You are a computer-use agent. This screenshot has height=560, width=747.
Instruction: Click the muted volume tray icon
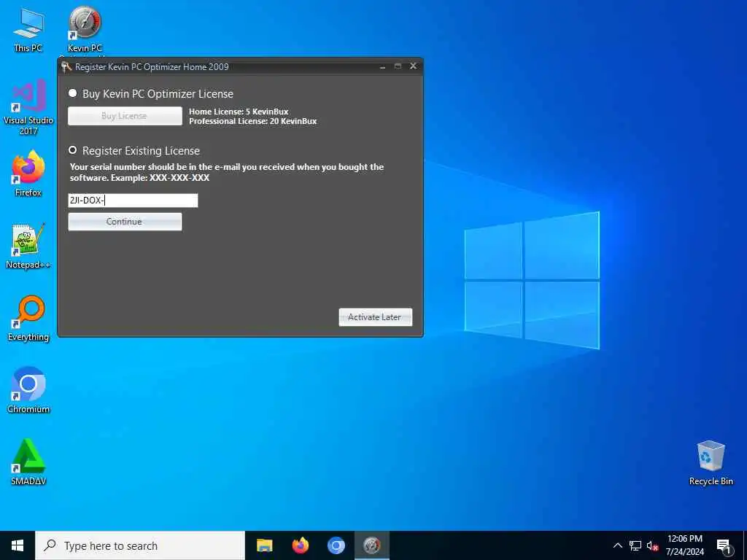(x=652, y=545)
